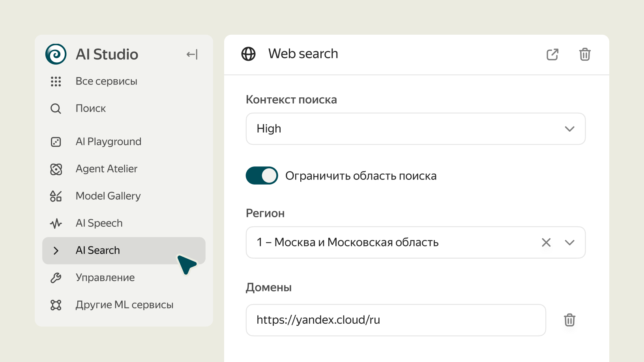
Task: Click the AI Studio spiral logo
Action: [x=56, y=54]
